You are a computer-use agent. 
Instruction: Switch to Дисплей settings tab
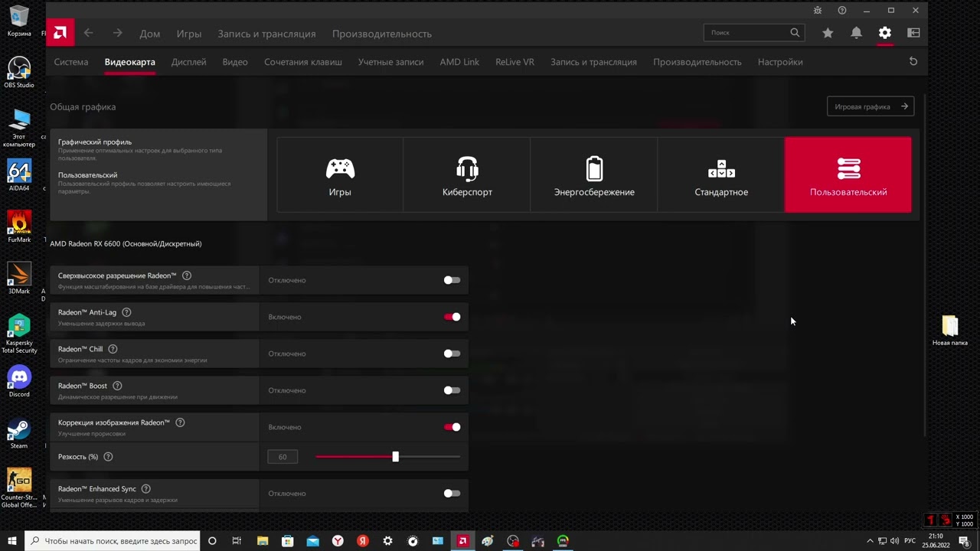[x=188, y=62]
